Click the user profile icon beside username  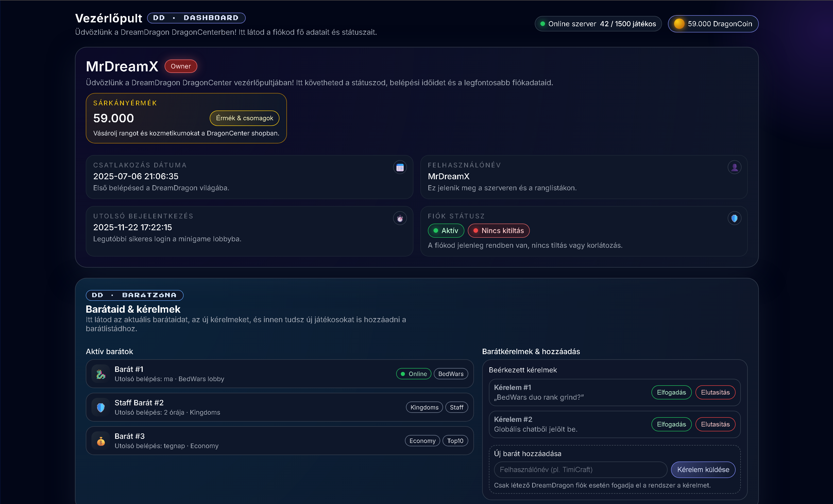pyautogui.click(x=734, y=167)
